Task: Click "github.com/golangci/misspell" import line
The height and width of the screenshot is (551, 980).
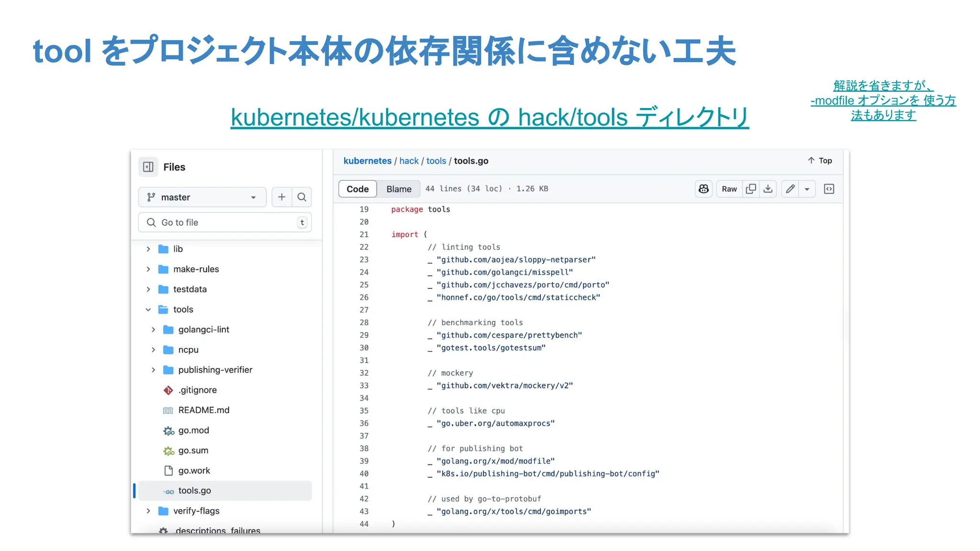Action: (501, 272)
